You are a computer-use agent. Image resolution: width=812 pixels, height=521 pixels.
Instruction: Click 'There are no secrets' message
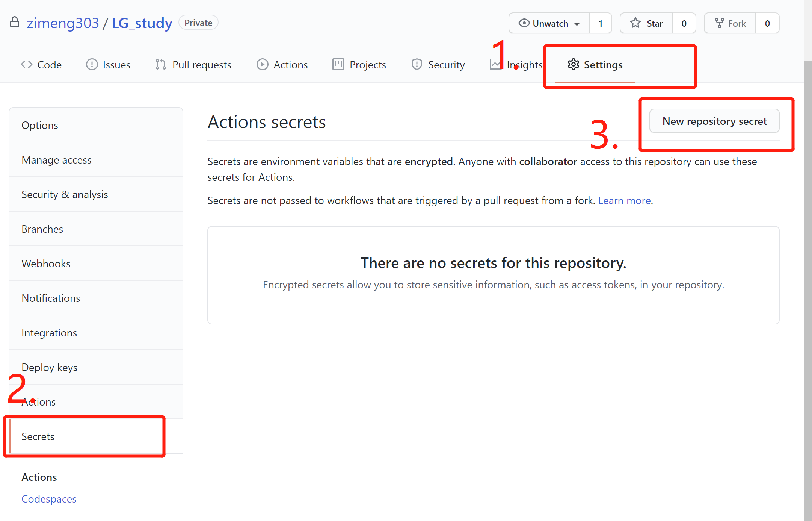pos(493,263)
